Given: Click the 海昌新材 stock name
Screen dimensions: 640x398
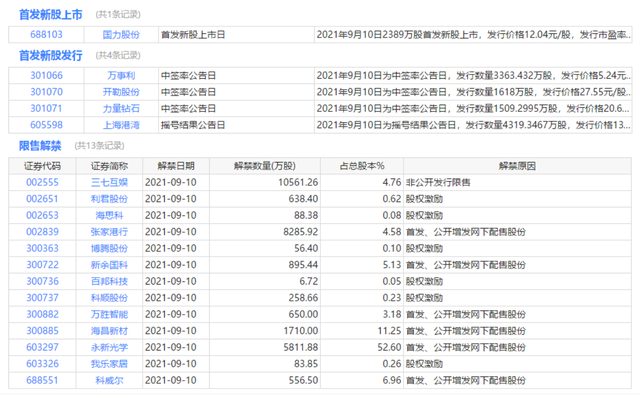Looking at the screenshot, I should click(109, 331).
